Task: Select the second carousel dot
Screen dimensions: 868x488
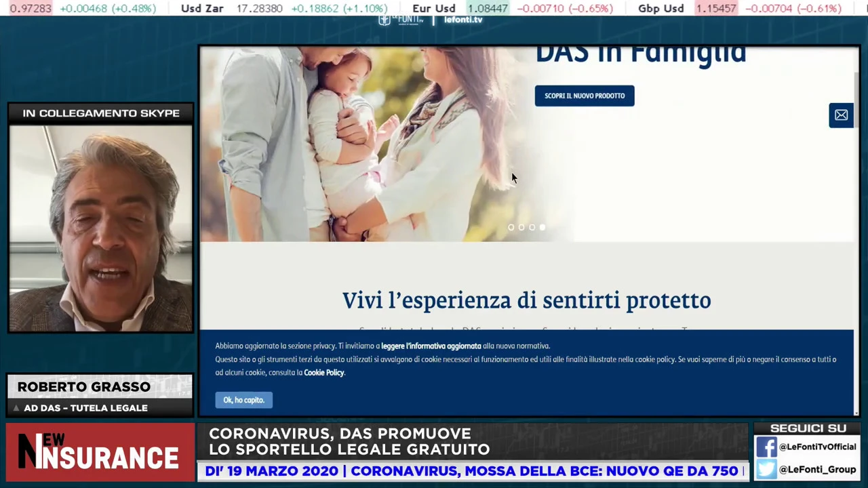Action: tap(521, 228)
